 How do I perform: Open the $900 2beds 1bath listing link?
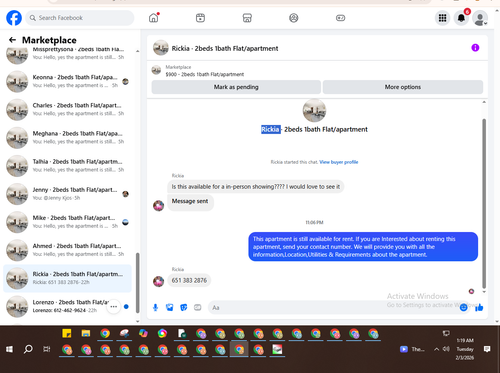[x=205, y=74]
